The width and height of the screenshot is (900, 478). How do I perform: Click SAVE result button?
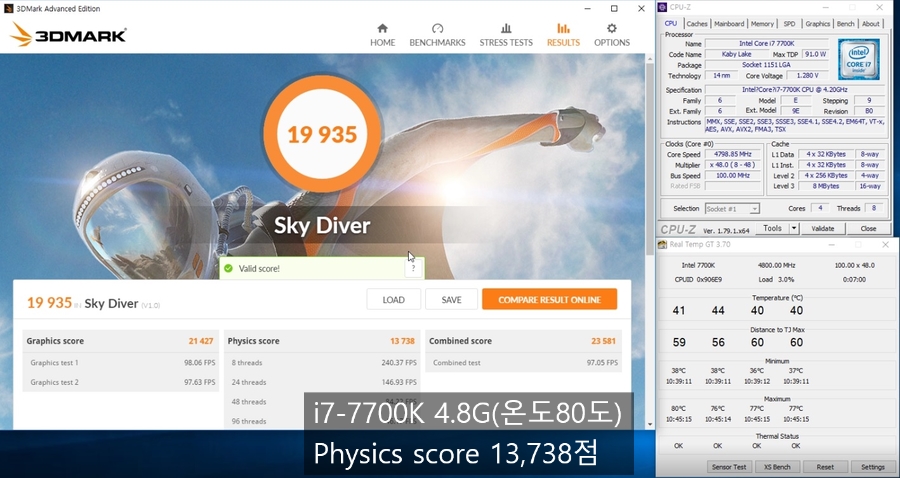click(451, 300)
